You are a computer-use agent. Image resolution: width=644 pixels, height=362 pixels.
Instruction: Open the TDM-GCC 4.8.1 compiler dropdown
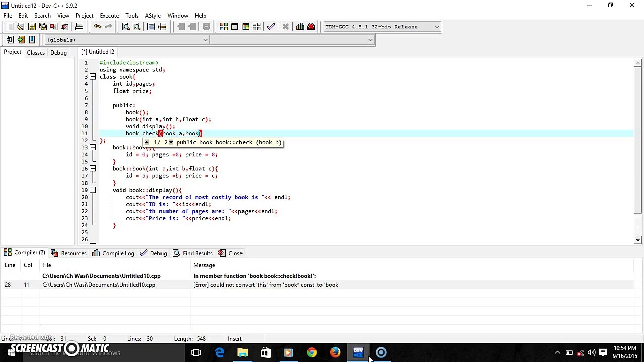(437, 27)
